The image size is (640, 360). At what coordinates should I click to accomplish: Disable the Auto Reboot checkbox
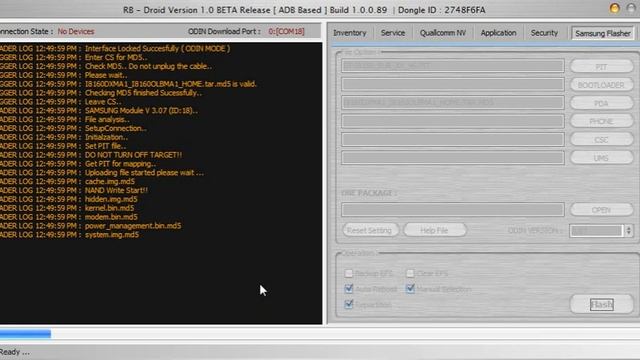click(x=349, y=289)
